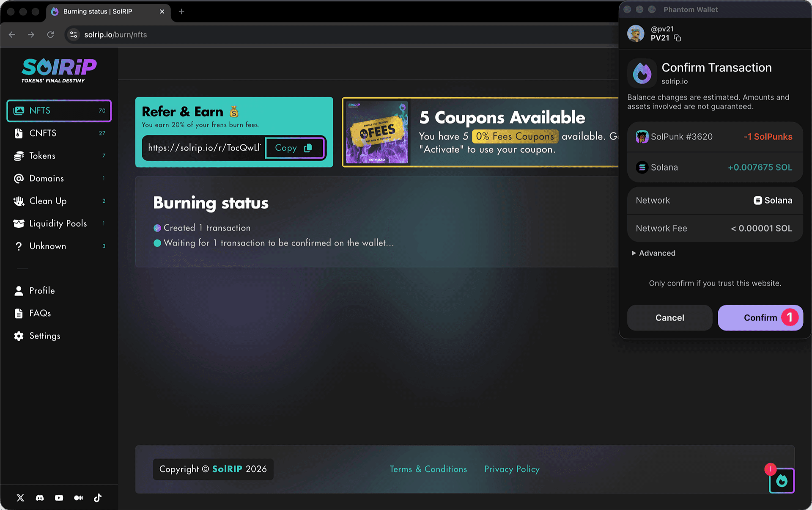The width and height of the screenshot is (812, 510).
Task: Open the CNFTS section in sidebar
Action: coord(59,133)
